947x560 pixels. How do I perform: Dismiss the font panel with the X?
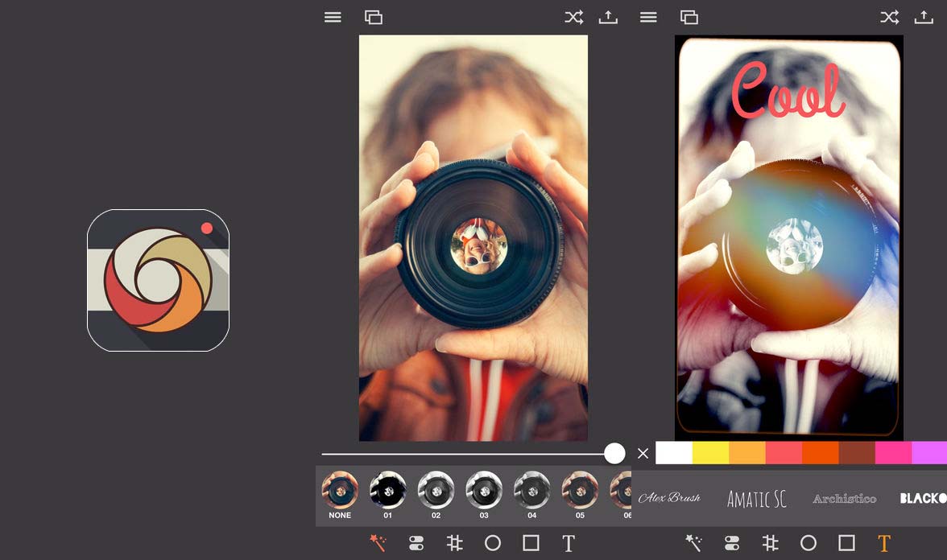pyautogui.click(x=642, y=453)
